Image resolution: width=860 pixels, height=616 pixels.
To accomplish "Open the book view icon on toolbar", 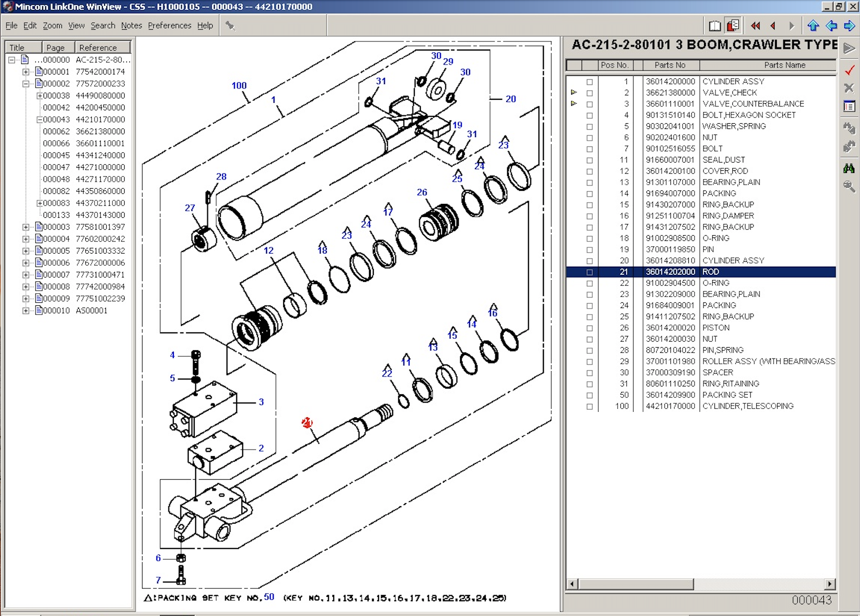I will pos(715,26).
